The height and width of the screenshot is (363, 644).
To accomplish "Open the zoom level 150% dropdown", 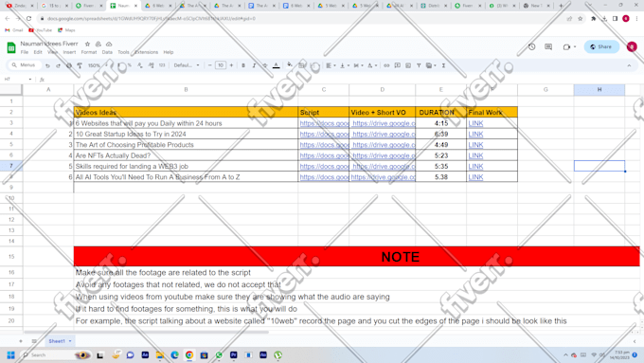I will point(98,65).
